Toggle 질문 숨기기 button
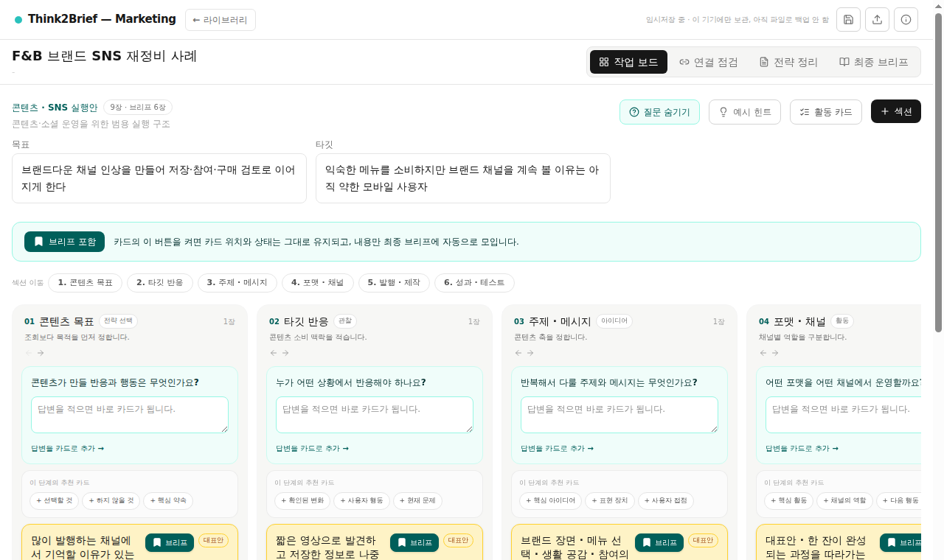 [x=659, y=112]
